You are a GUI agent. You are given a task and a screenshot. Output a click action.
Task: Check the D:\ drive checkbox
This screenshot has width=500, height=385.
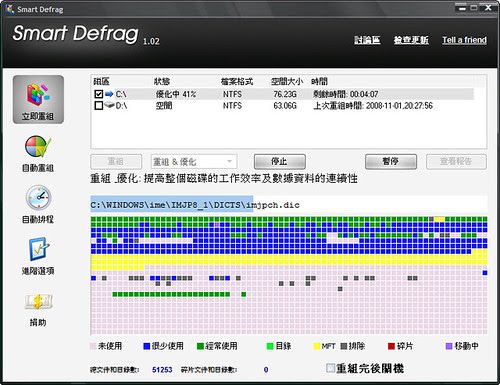[98, 106]
